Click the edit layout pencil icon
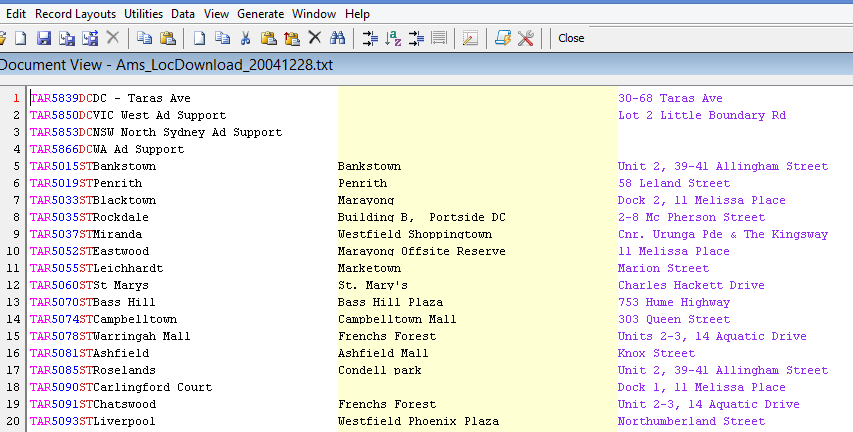Image resolution: width=853 pixels, height=432 pixels. point(470,38)
